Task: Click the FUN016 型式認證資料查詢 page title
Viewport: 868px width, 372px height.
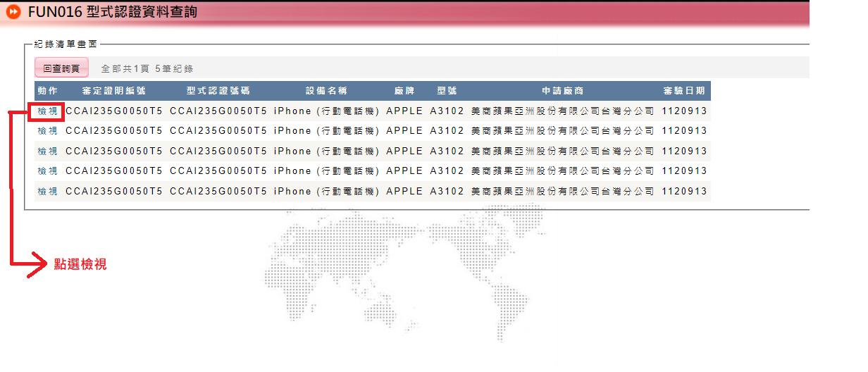Action: pos(113,12)
